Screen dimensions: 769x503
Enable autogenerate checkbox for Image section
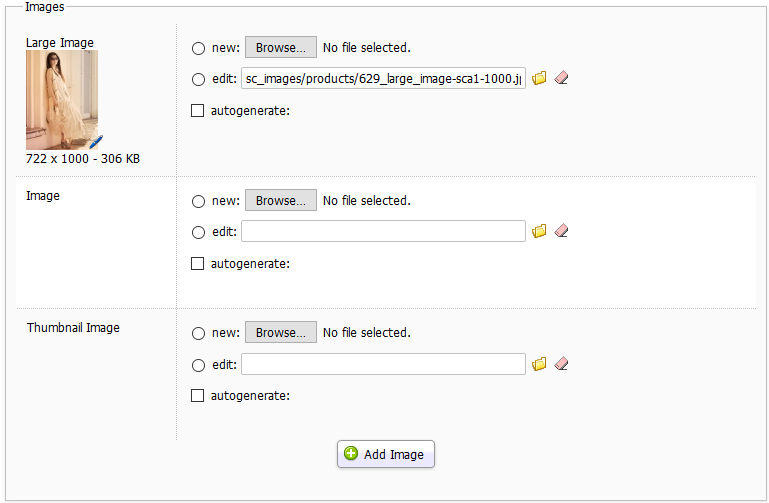click(198, 264)
